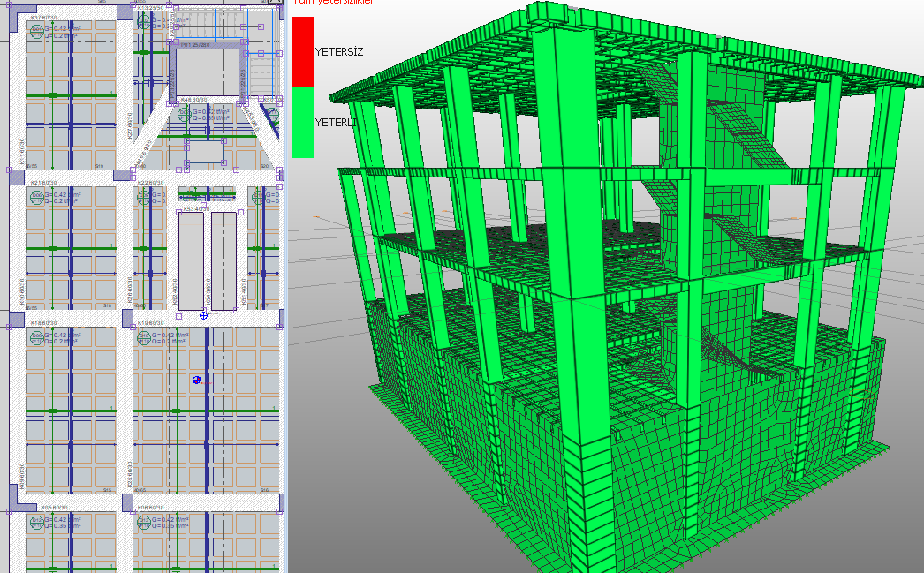Select the D10 slab circle symbol
Image resolution: width=924 pixels, height=573 pixels.
tap(145, 336)
